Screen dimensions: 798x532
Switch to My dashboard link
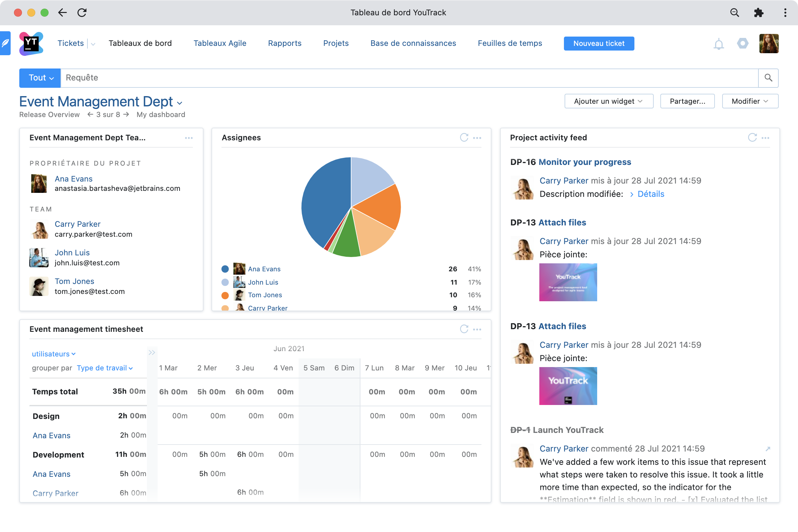click(161, 114)
